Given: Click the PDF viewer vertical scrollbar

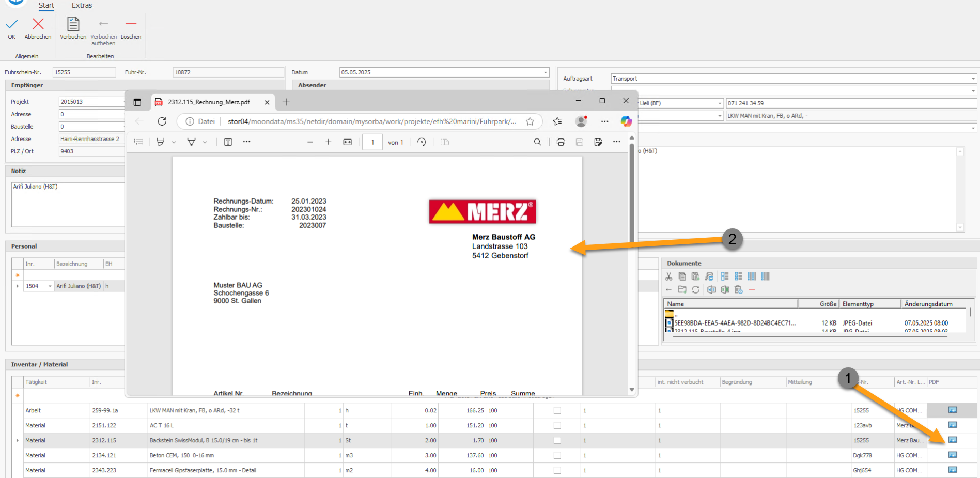Looking at the screenshot, I should [631, 264].
